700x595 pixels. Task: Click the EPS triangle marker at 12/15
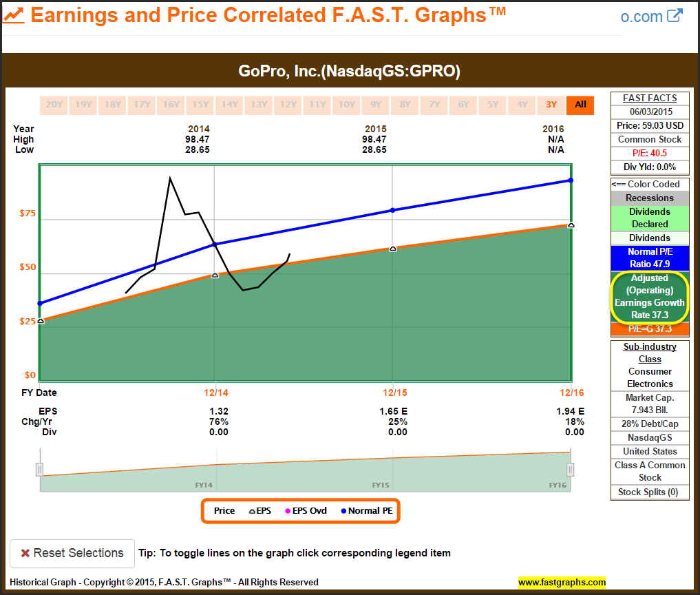click(x=393, y=249)
